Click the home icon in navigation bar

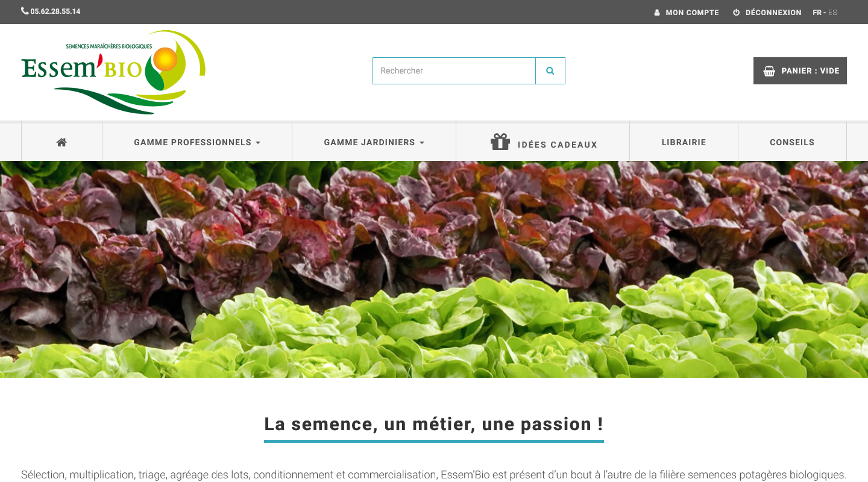pyautogui.click(x=61, y=142)
